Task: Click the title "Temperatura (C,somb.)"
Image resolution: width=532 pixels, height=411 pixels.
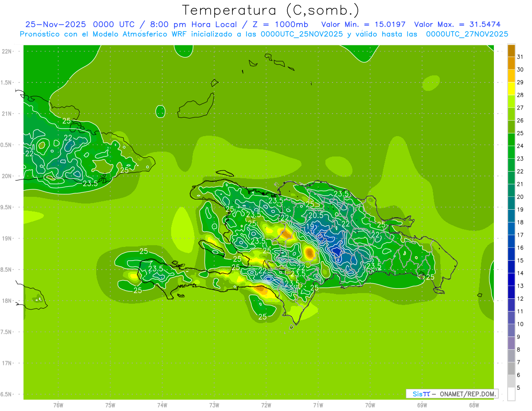Action: tap(270, 11)
